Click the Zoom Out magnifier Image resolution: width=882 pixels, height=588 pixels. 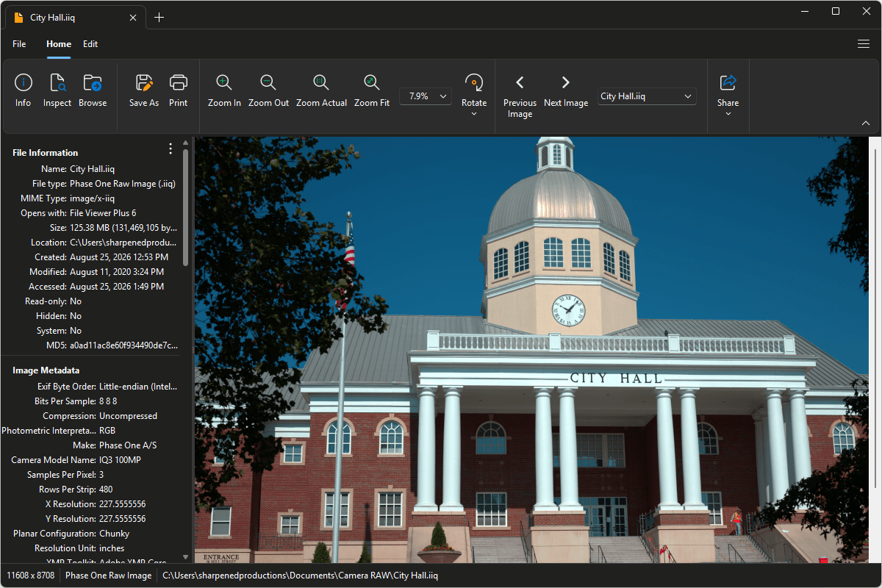(x=268, y=82)
